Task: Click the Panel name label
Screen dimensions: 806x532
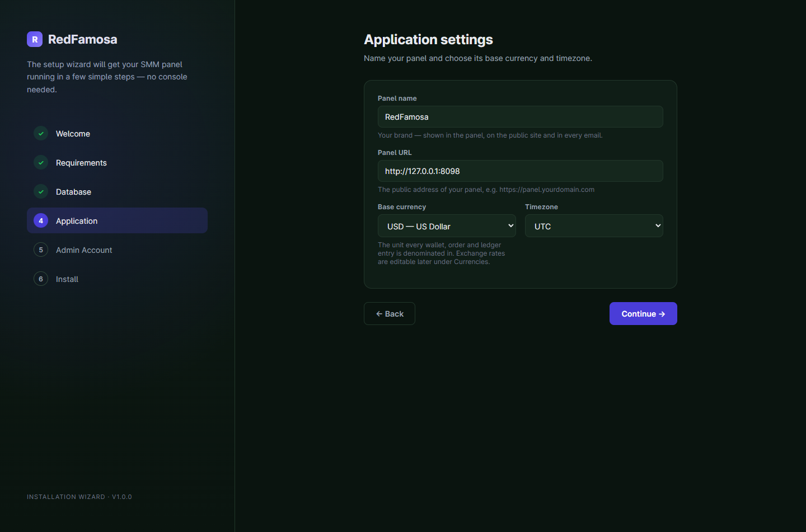Action: pyautogui.click(x=397, y=98)
